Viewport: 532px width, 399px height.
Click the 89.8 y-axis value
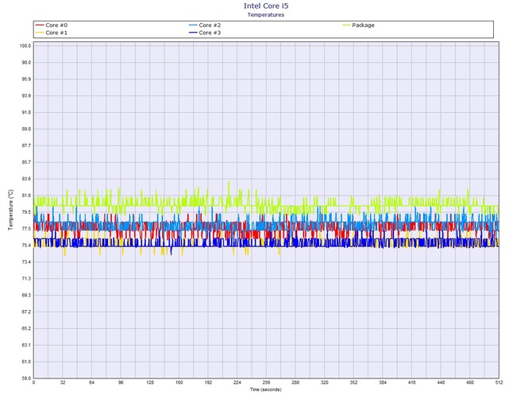[x=26, y=129]
